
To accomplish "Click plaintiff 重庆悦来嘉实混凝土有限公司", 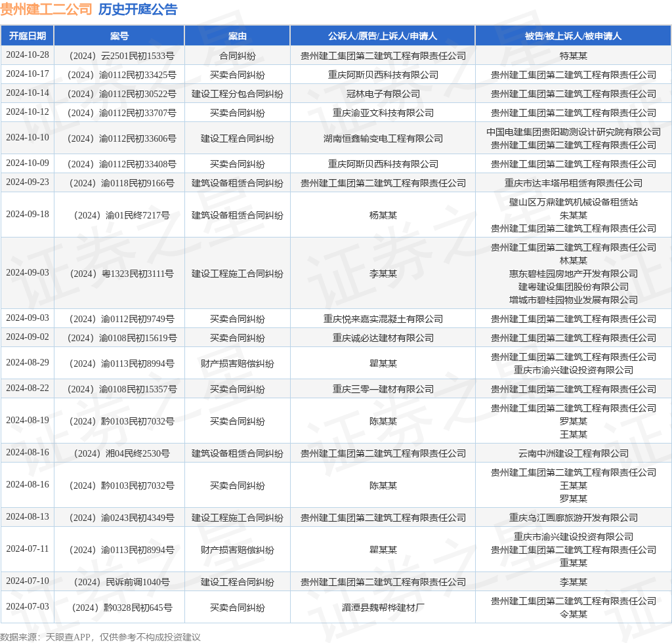I will [x=383, y=319].
